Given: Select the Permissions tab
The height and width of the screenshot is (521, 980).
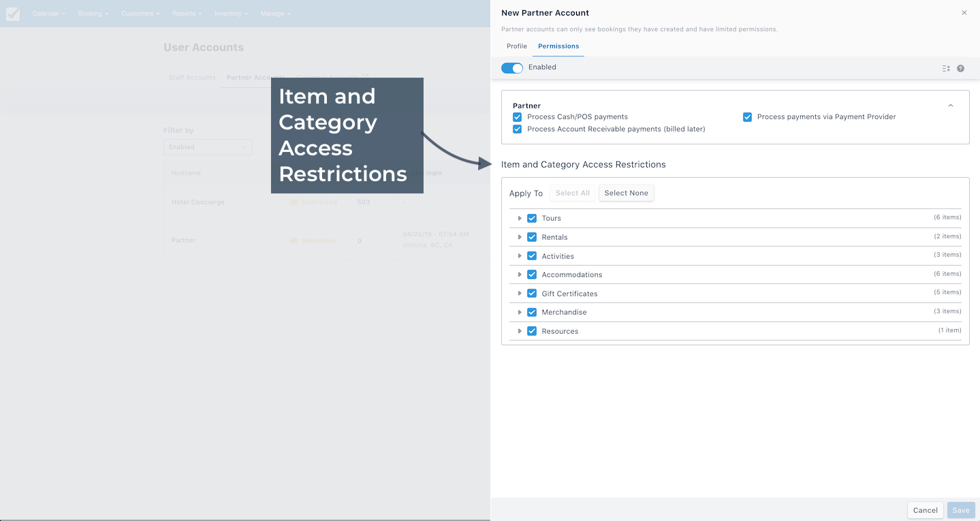Looking at the screenshot, I should click(558, 46).
